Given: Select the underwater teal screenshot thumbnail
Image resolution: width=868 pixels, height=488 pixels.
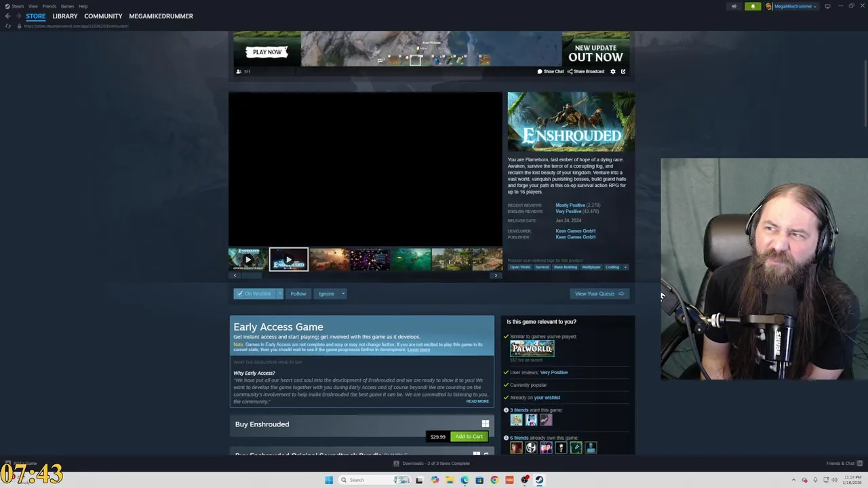Looking at the screenshot, I should (411, 260).
